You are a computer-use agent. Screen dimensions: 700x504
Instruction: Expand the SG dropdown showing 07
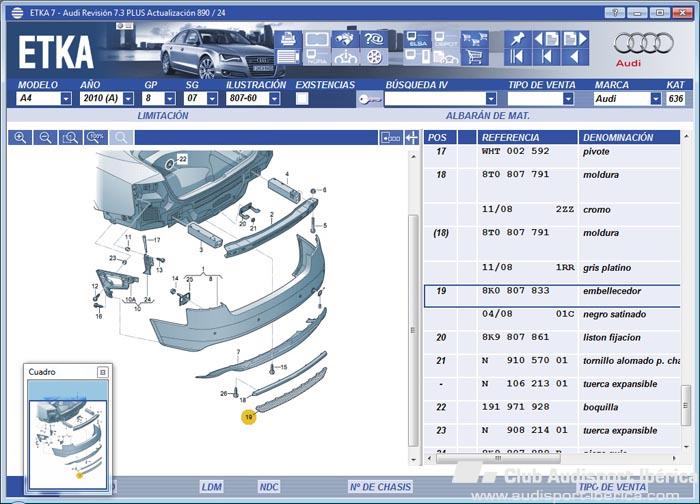coord(212,98)
